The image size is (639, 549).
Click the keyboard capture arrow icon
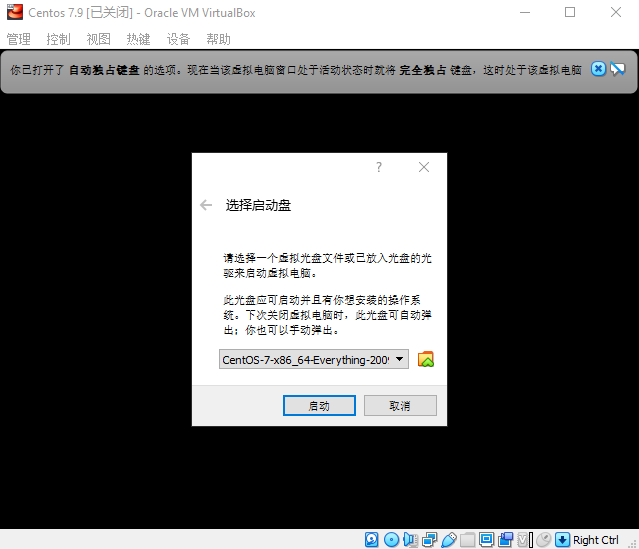(562, 540)
